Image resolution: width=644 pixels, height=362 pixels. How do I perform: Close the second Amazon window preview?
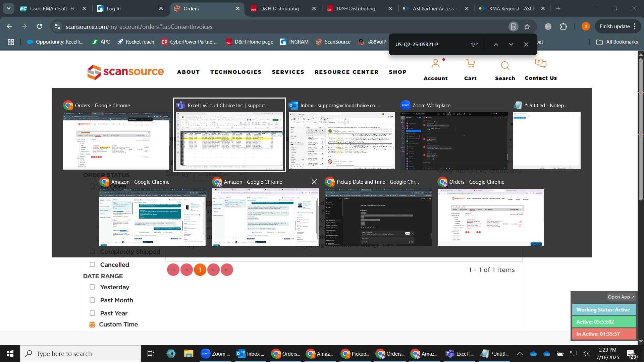(314, 182)
